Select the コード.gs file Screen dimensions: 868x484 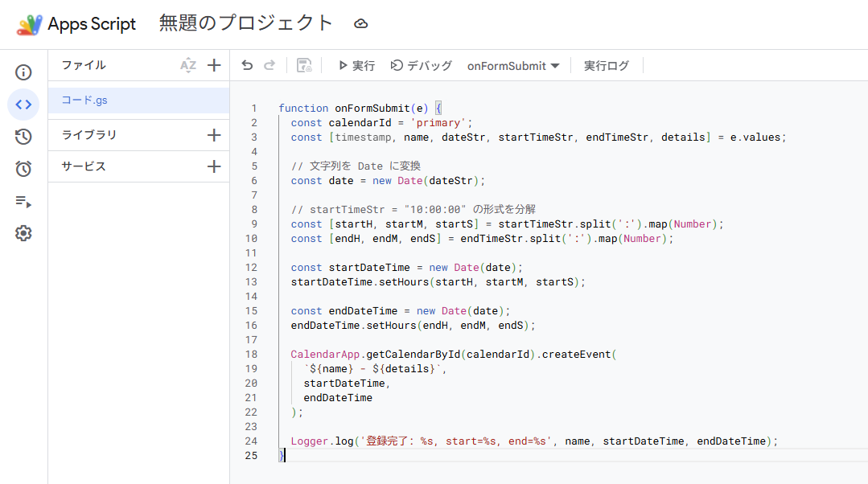(x=139, y=100)
